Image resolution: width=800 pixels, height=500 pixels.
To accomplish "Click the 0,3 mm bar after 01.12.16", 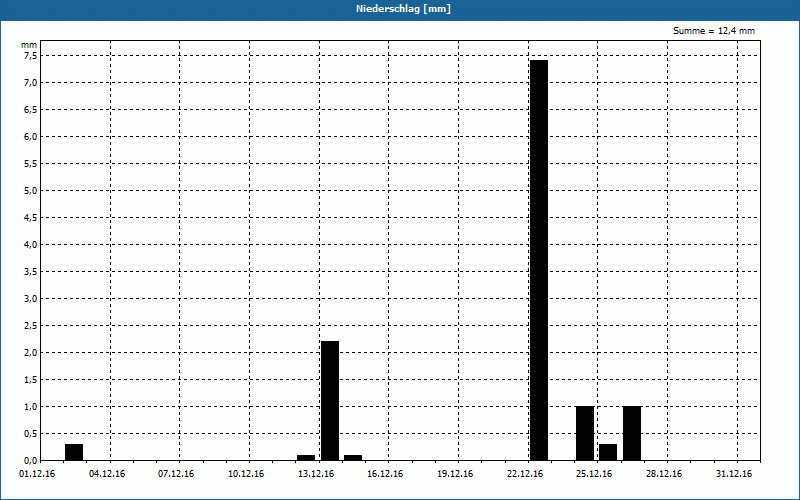I will click(x=74, y=453).
